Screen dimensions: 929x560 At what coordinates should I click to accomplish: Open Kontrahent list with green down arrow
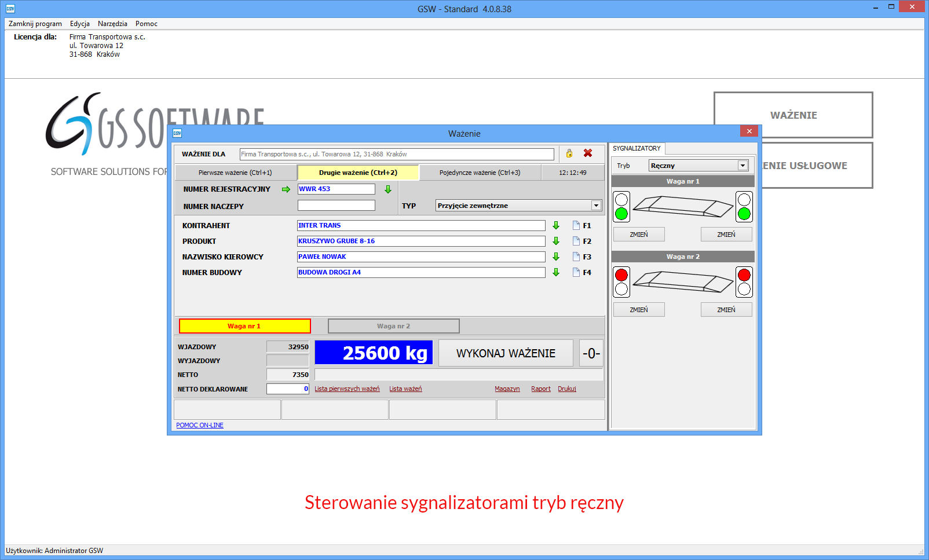pos(556,225)
